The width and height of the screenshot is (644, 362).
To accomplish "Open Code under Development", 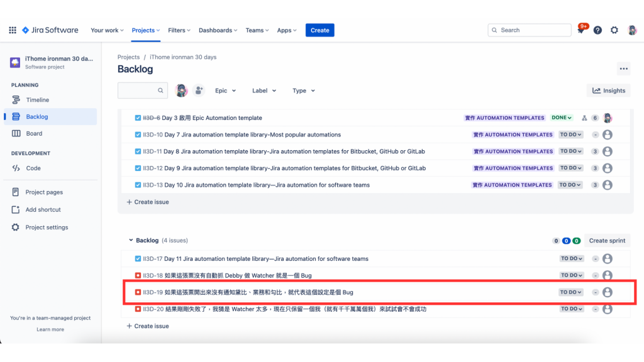I will 50,168.
